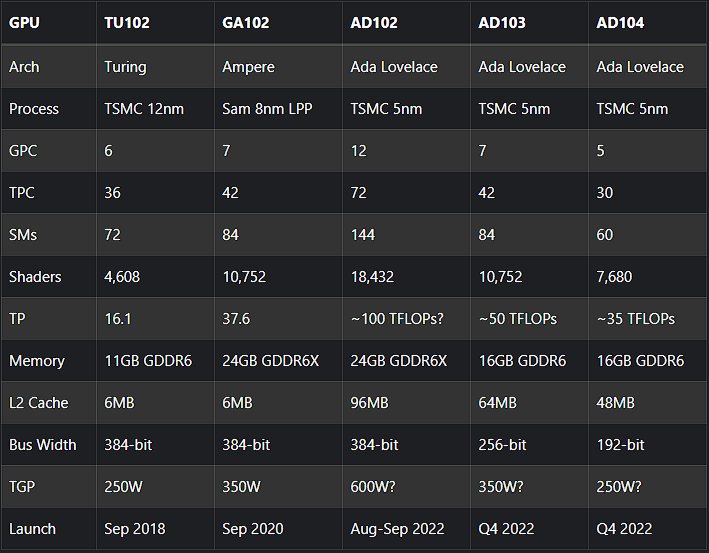Select the GA102 column header
The height and width of the screenshot is (553, 709).
[x=245, y=22]
